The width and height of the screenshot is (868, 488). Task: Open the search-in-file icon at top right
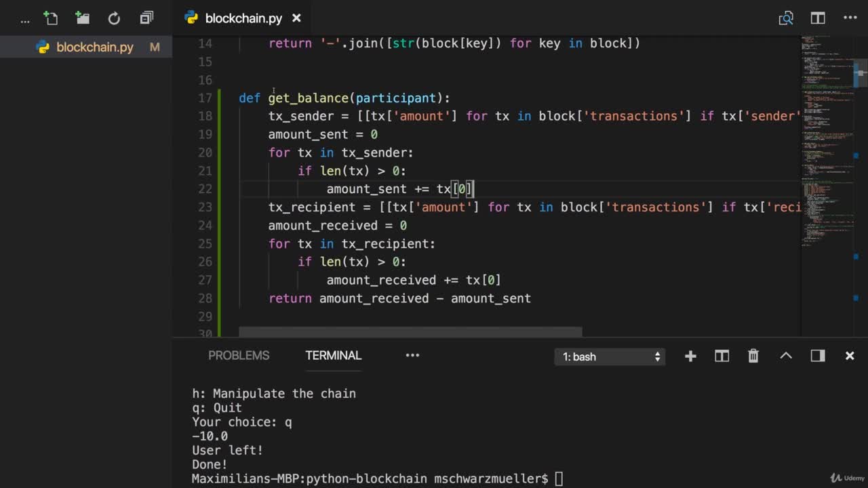point(786,18)
